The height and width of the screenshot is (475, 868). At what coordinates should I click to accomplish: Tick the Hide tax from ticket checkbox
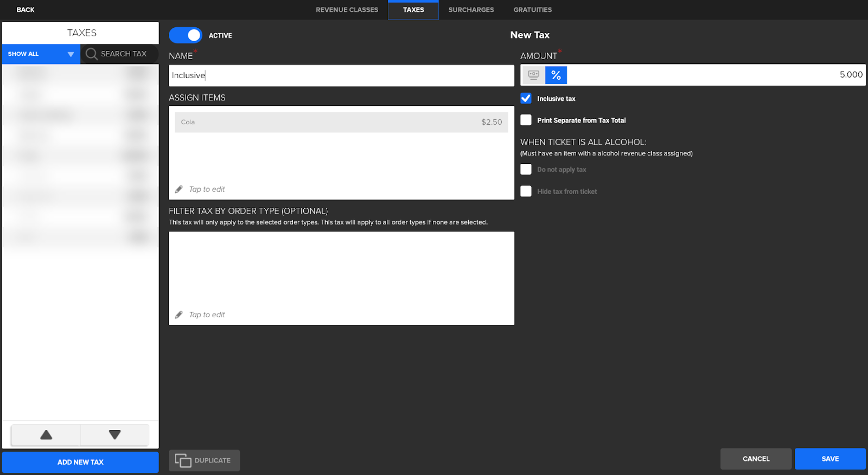[x=526, y=191]
